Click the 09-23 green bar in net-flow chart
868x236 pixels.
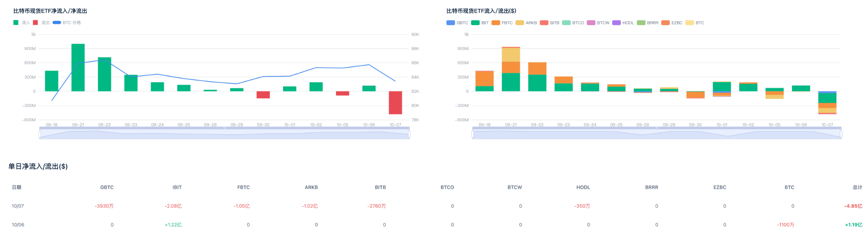131,83
